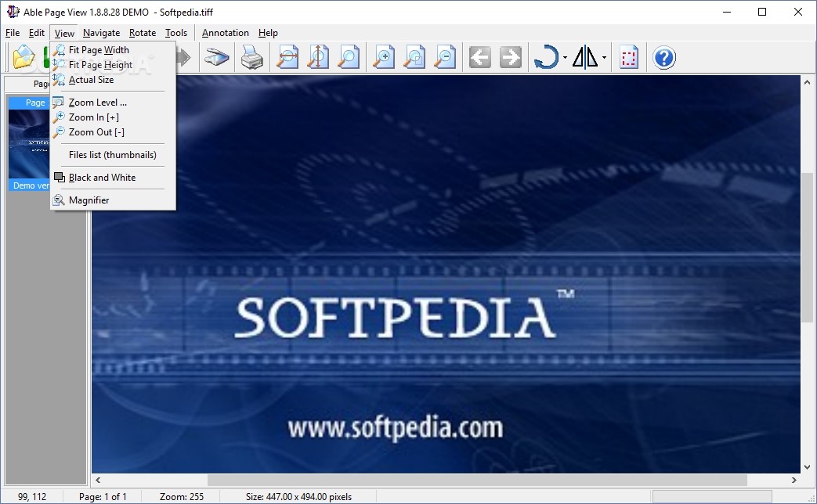Click the application icon in title bar
Screen dimensions: 817x504
point(13,12)
